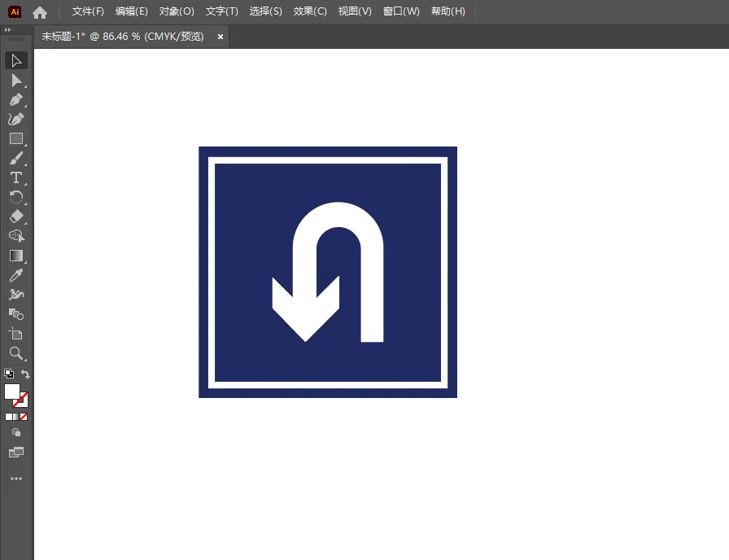Set paint mode to Gradient
729x560 pixels.
click(16, 417)
